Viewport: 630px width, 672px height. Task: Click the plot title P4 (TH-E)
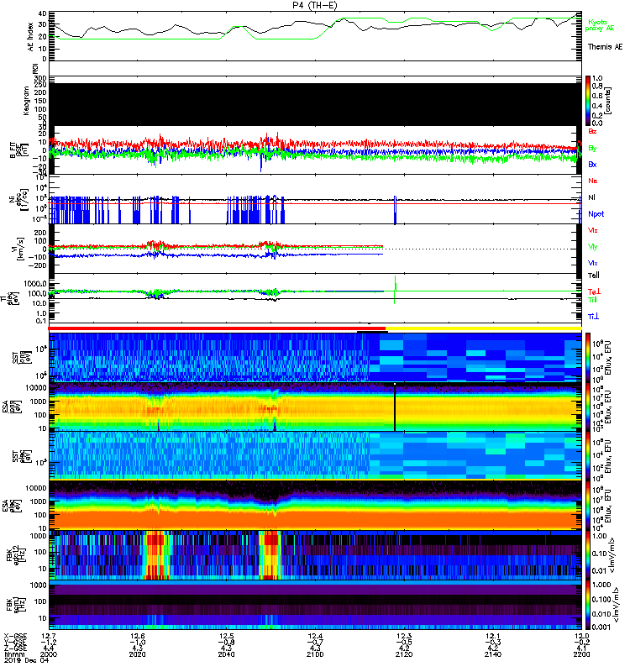coord(314,5)
